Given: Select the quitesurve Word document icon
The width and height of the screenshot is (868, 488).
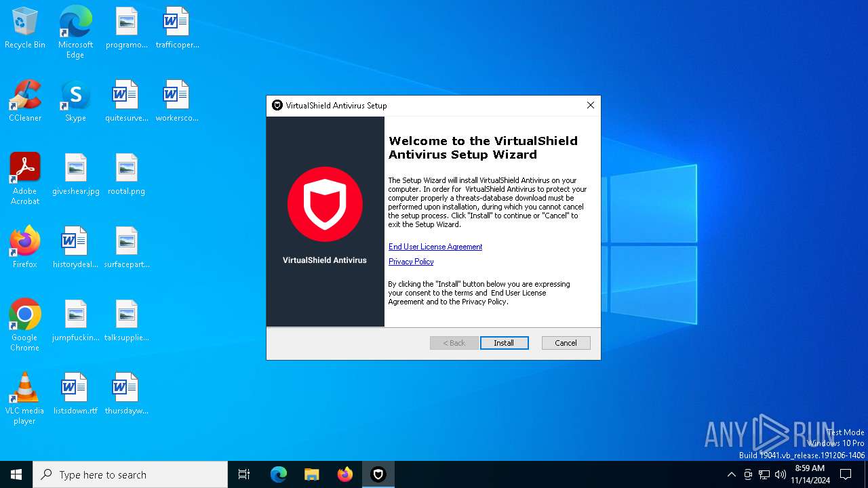Looking at the screenshot, I should click(126, 102).
